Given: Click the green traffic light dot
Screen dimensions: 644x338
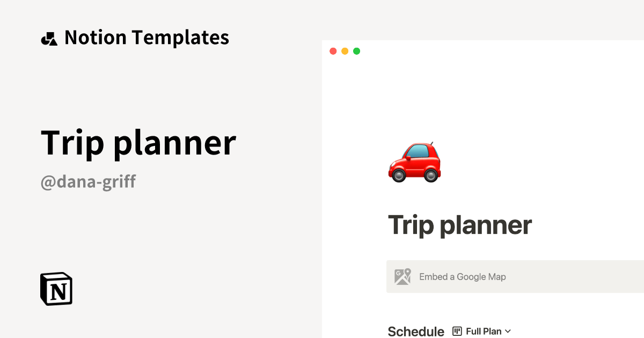Looking at the screenshot, I should tap(356, 51).
